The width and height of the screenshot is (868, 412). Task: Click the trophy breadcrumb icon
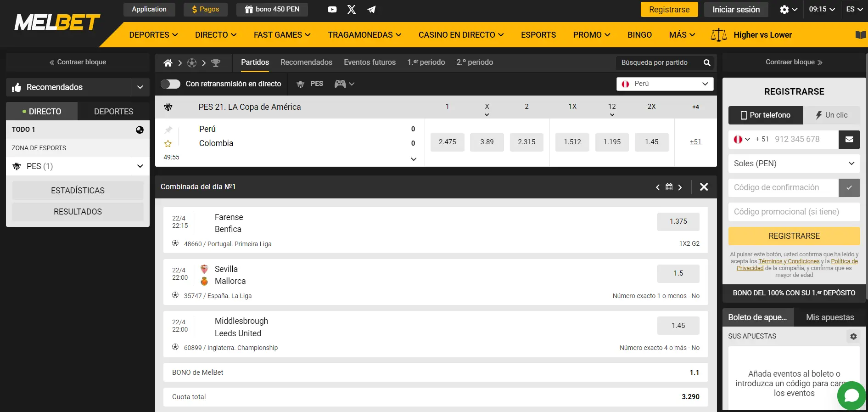click(x=216, y=63)
